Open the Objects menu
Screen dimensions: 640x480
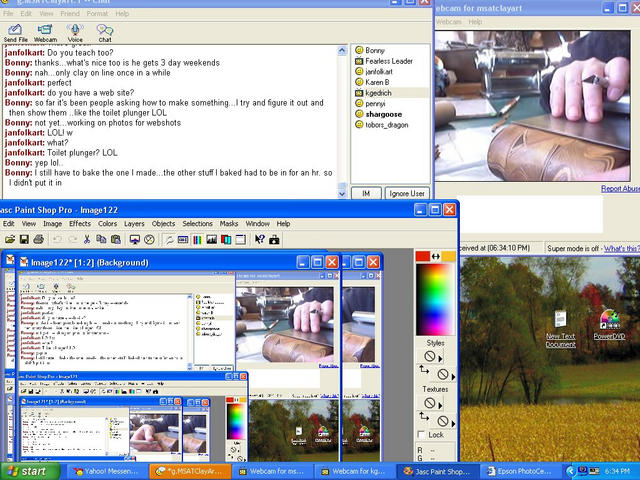pos(163,224)
